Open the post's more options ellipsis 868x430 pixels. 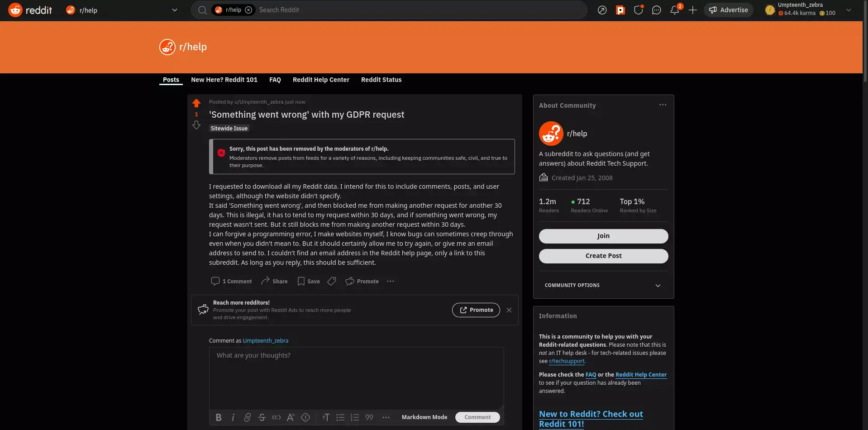(x=391, y=281)
